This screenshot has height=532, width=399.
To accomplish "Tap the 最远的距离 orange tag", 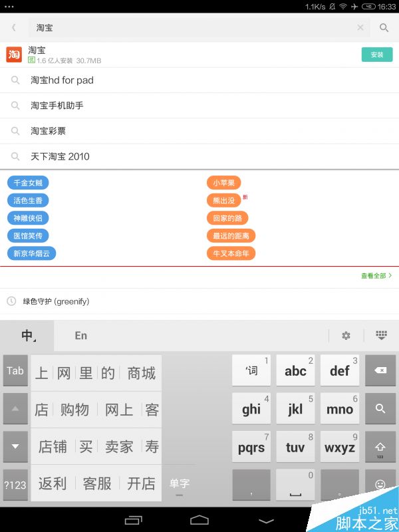I will [231, 236].
